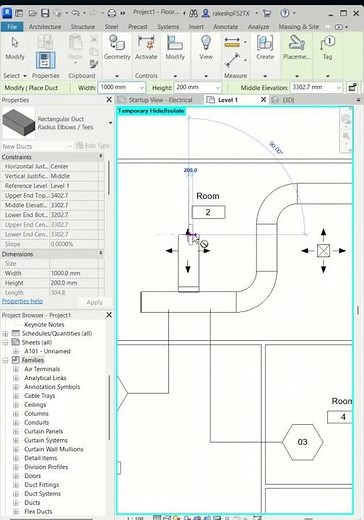Open the Placement tools icon
The height and width of the screenshot is (520, 364).
(297, 43)
